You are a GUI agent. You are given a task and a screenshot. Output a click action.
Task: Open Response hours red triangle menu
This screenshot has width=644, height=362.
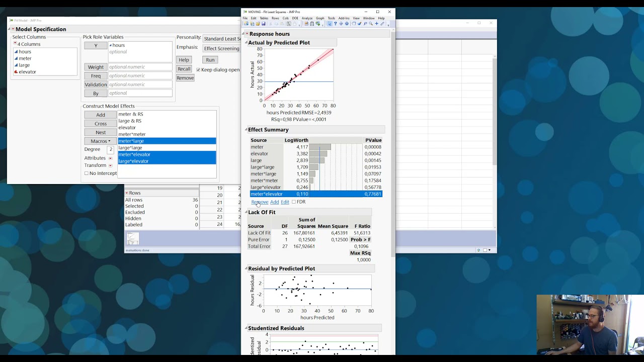click(247, 34)
